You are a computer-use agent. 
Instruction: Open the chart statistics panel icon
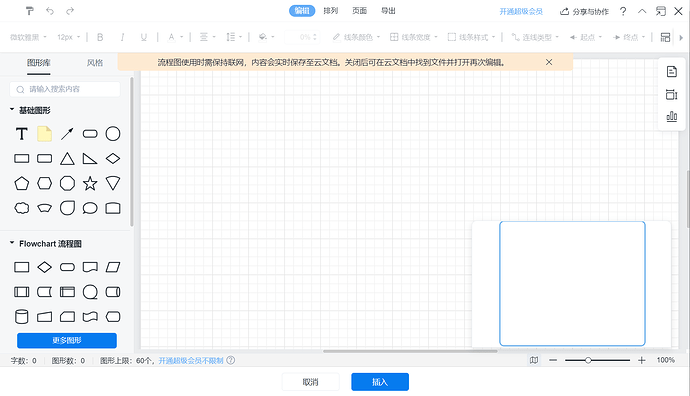(672, 117)
